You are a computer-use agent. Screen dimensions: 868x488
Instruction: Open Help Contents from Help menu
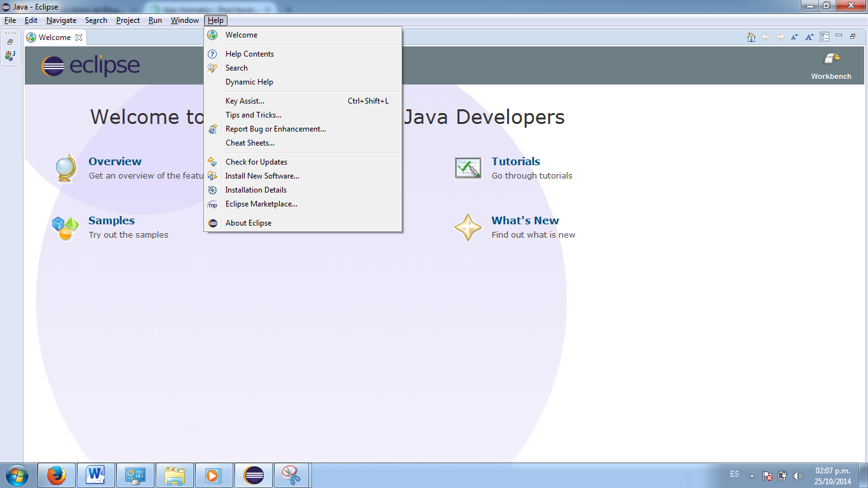pyautogui.click(x=303, y=54)
